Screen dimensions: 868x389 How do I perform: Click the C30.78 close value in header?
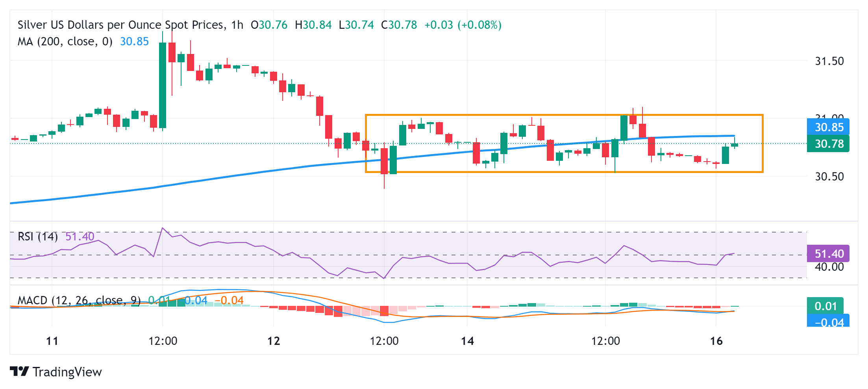[x=399, y=25]
